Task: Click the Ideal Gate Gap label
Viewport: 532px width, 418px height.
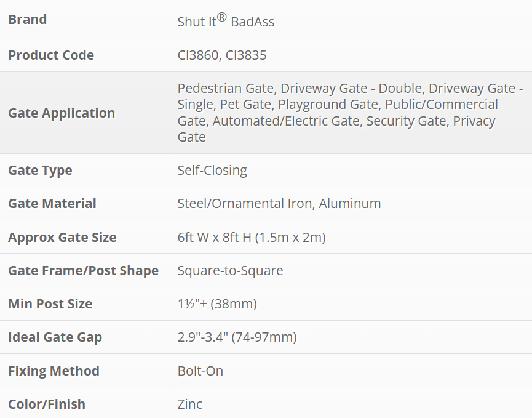Action: pyautogui.click(x=55, y=337)
